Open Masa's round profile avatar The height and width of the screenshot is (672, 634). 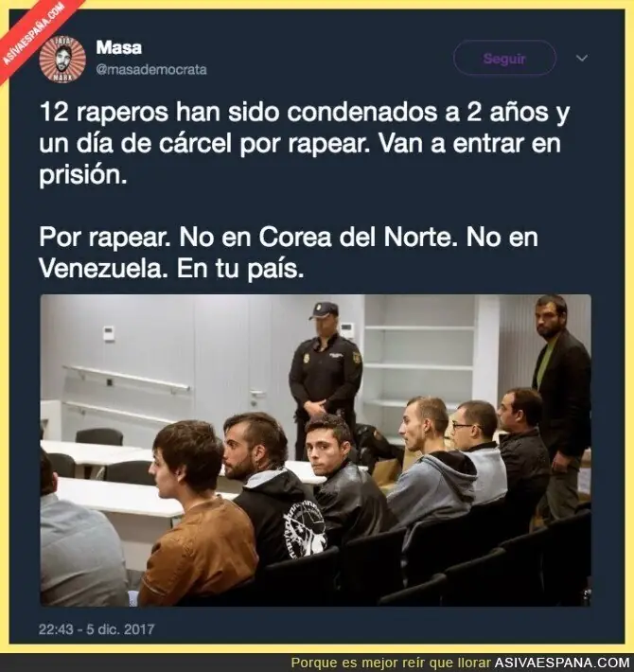click(62, 59)
